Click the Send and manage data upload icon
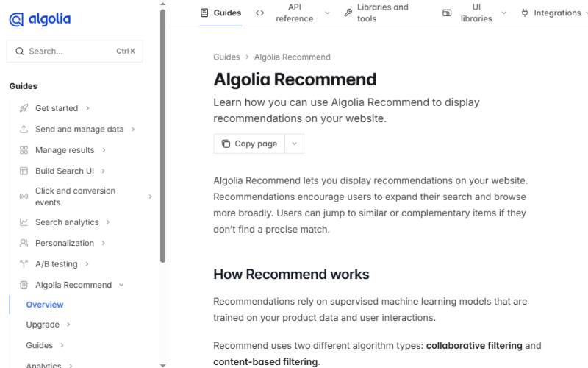The height and width of the screenshot is (368, 588). pos(24,130)
